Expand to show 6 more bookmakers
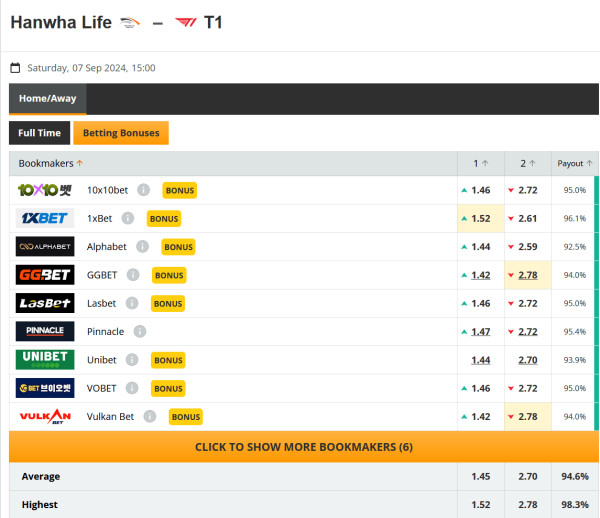600x518 pixels. pyautogui.click(x=304, y=447)
